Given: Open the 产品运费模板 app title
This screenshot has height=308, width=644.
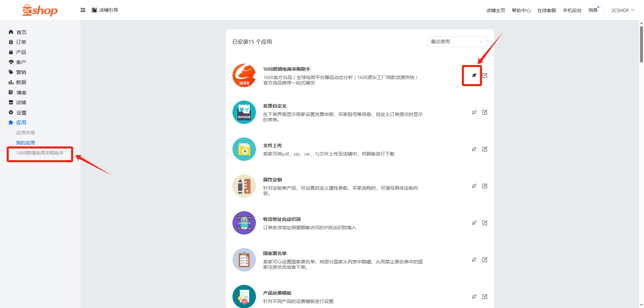Looking at the screenshot, I should coord(277,293).
